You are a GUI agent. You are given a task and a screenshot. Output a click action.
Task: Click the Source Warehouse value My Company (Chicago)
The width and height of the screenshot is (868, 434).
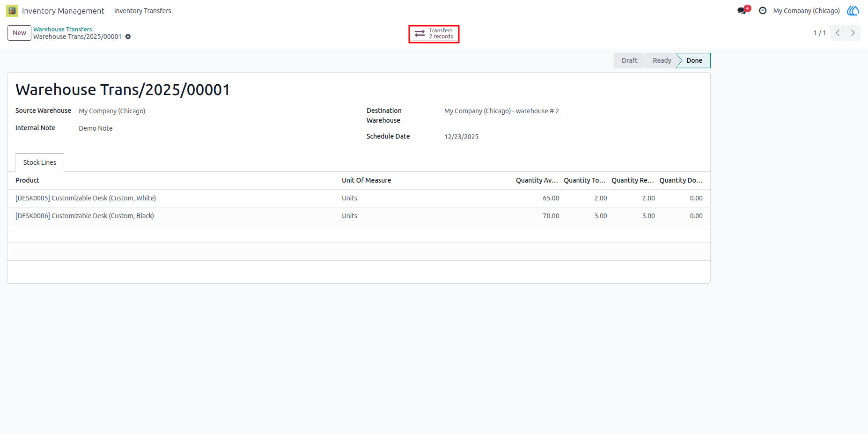(x=112, y=111)
